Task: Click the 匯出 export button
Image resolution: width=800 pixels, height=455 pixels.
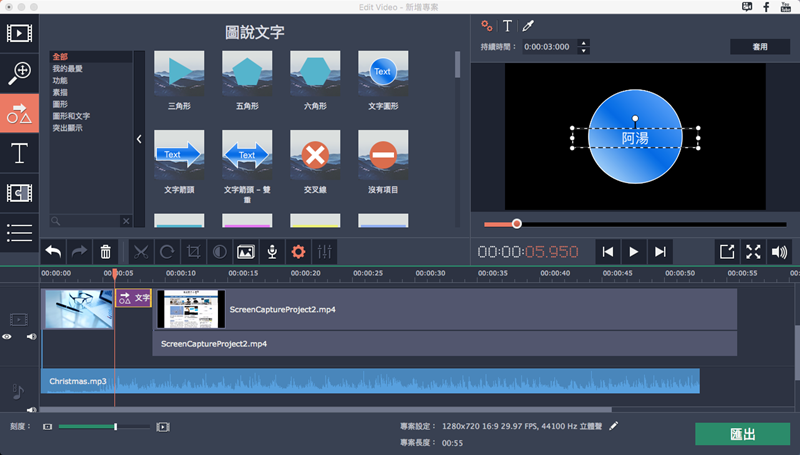Action: pyautogui.click(x=742, y=434)
